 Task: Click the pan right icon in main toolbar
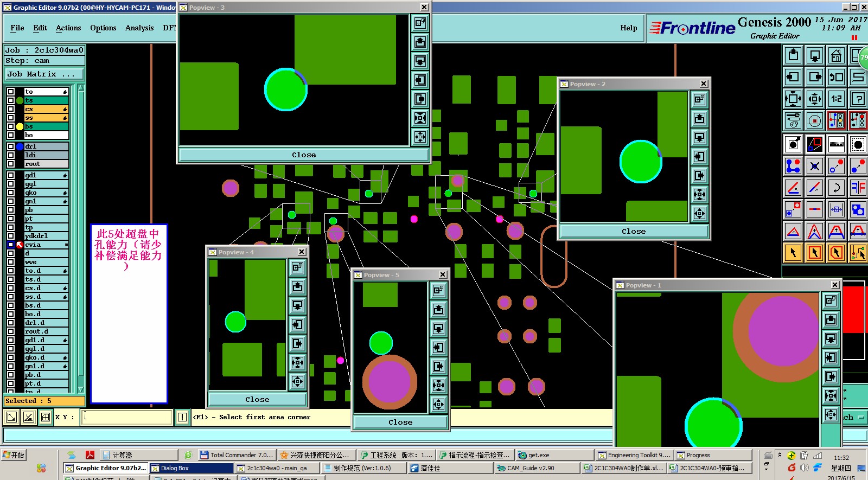[x=815, y=77]
